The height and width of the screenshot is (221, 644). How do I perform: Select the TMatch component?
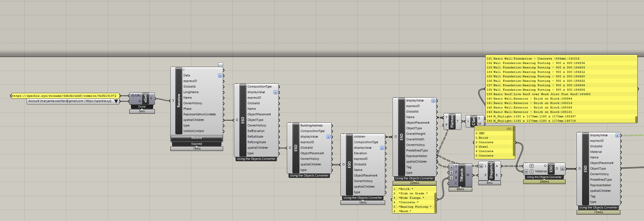pyautogui.click(x=462, y=175)
